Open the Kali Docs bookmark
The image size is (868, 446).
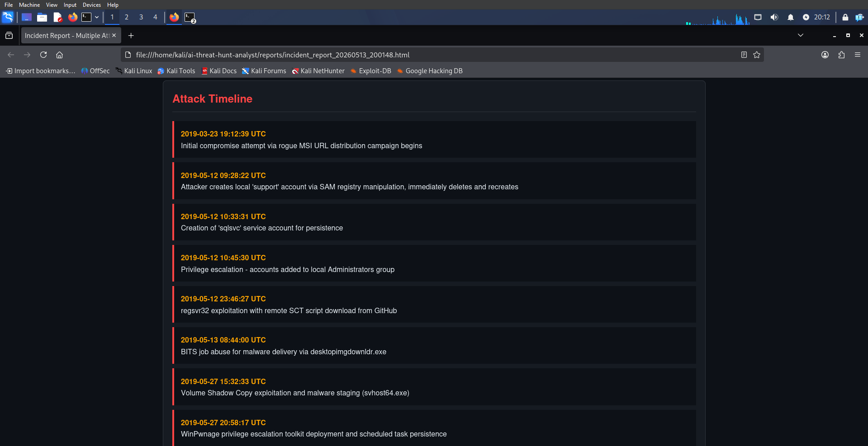pos(219,71)
